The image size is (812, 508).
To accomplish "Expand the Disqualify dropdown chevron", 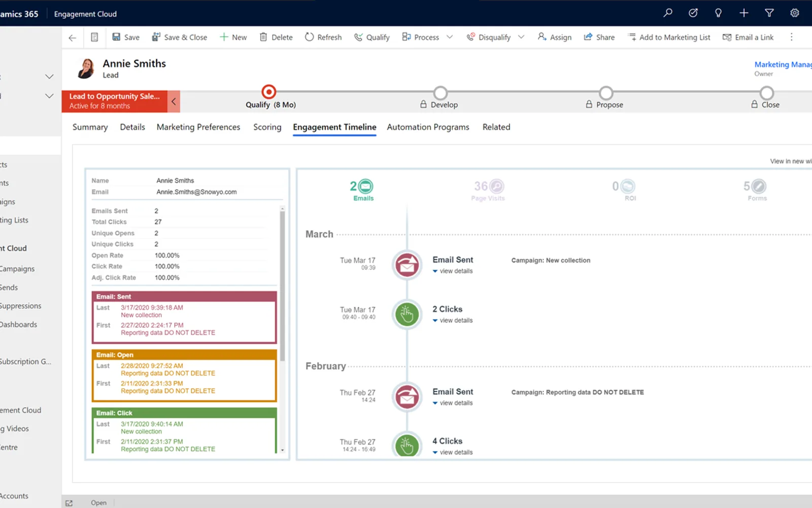I will click(x=521, y=37).
